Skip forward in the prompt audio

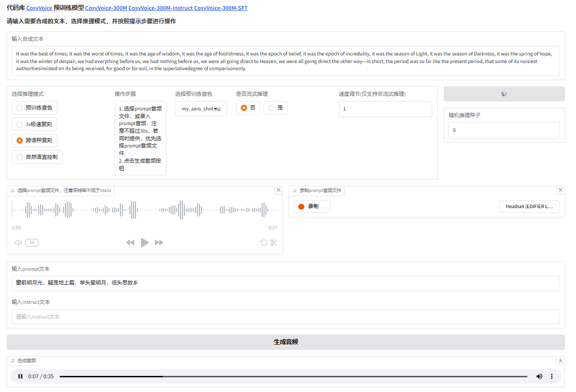pyautogui.click(x=159, y=242)
